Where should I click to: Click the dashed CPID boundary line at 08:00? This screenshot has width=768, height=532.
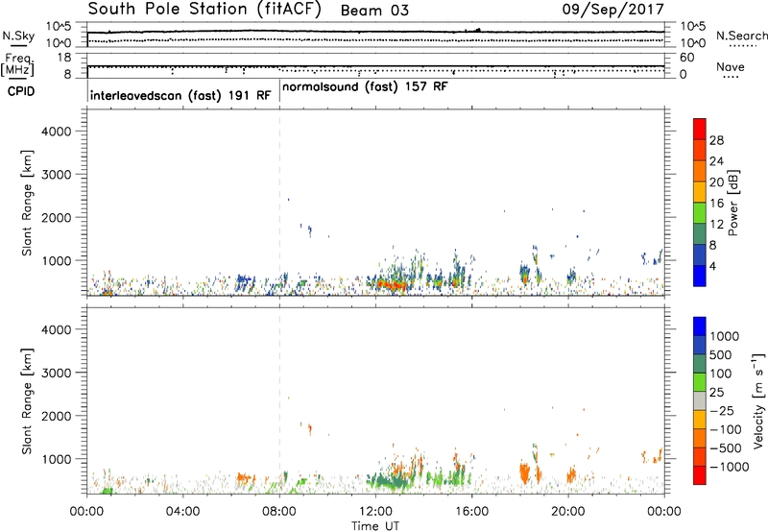279,203
